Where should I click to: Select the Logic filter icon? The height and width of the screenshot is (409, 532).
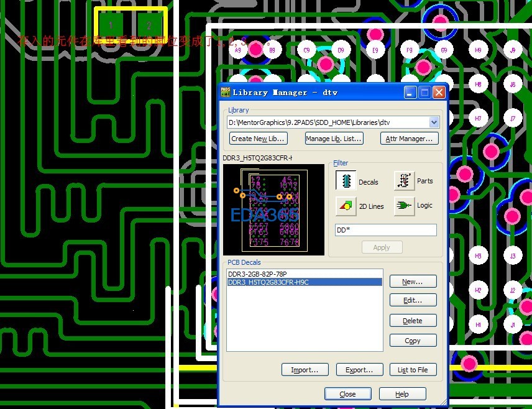coord(404,206)
